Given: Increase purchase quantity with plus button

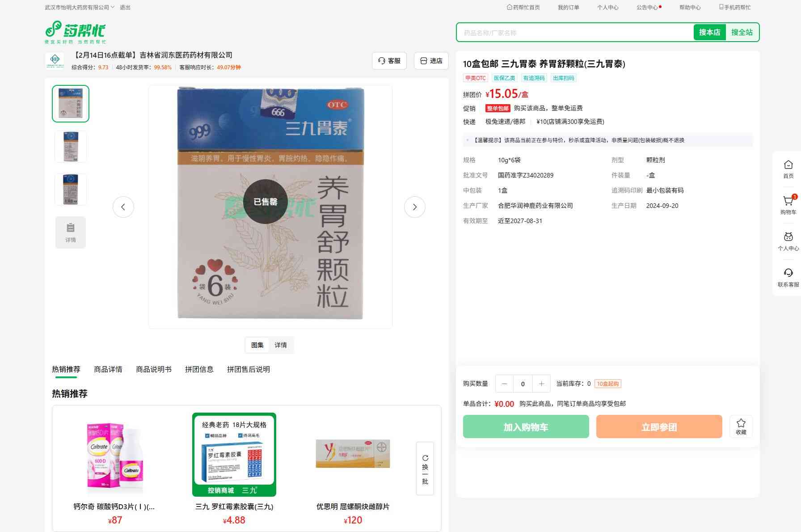Looking at the screenshot, I should (541, 384).
